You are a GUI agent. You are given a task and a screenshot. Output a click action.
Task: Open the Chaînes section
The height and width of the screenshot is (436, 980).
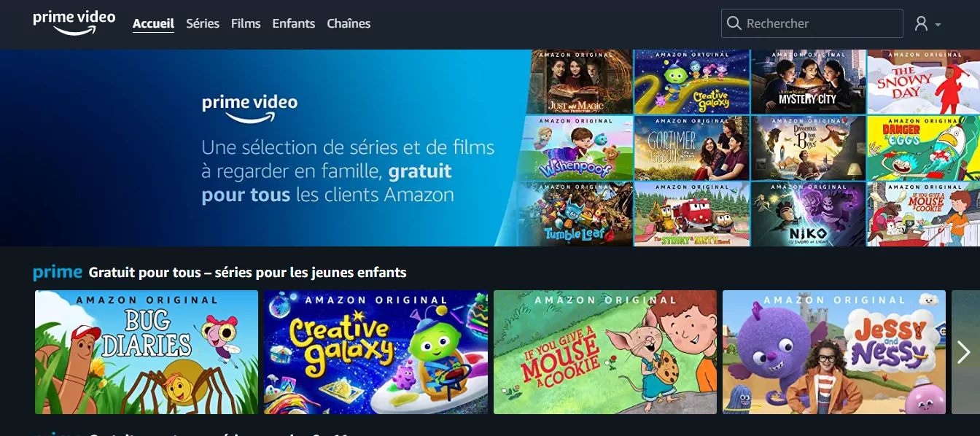(349, 23)
